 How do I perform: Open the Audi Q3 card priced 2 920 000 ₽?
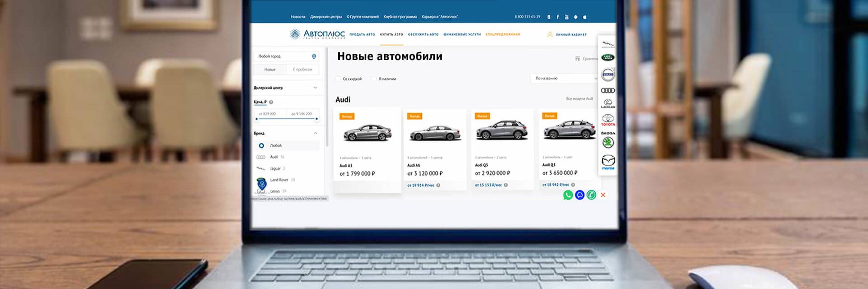[502, 149]
